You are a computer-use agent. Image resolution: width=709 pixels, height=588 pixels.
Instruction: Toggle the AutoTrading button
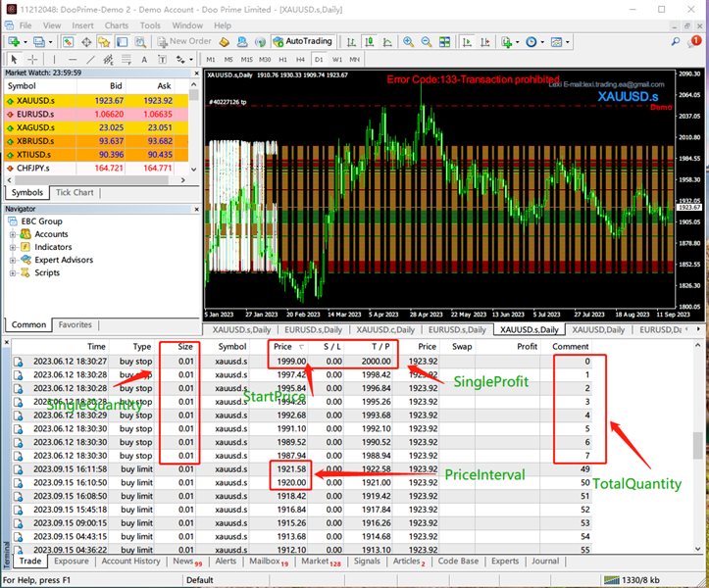303,41
